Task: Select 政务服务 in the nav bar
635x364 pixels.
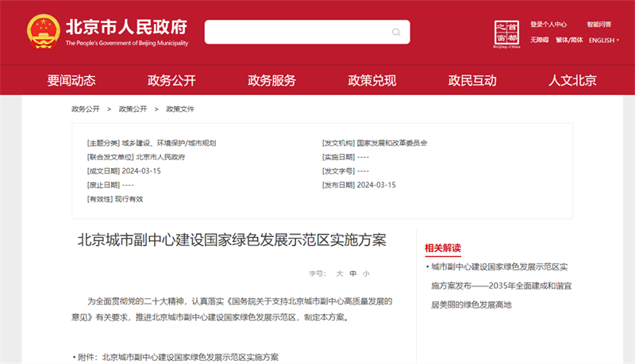Action: (271, 80)
